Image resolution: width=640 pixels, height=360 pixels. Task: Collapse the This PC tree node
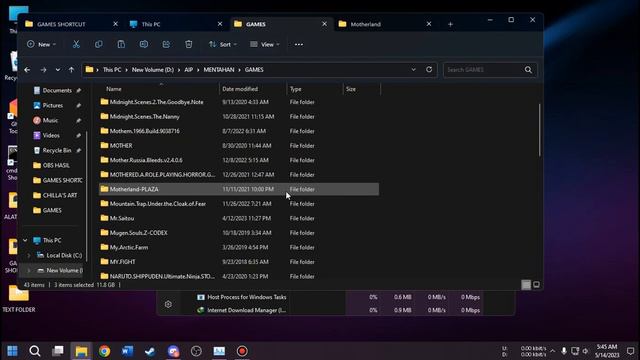[x=25, y=240]
